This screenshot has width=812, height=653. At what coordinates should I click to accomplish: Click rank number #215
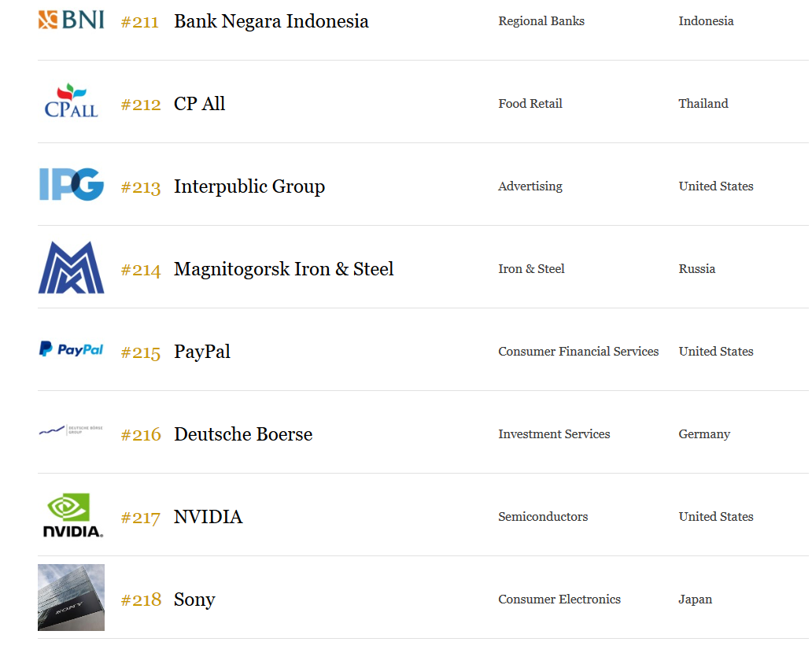[141, 352]
